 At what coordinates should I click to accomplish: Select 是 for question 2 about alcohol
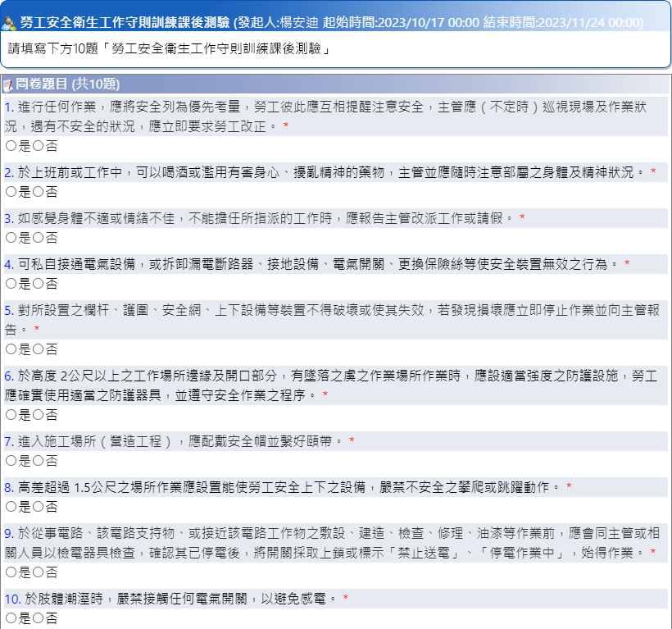tap(11, 192)
